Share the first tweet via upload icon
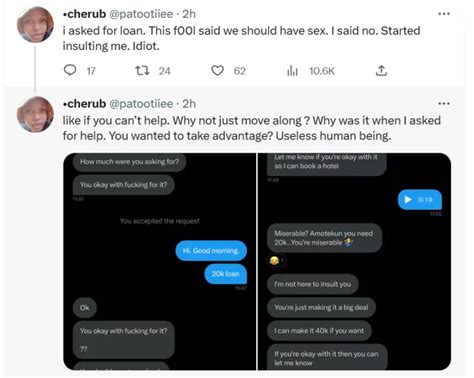The width and height of the screenshot is (474, 378). 381,71
